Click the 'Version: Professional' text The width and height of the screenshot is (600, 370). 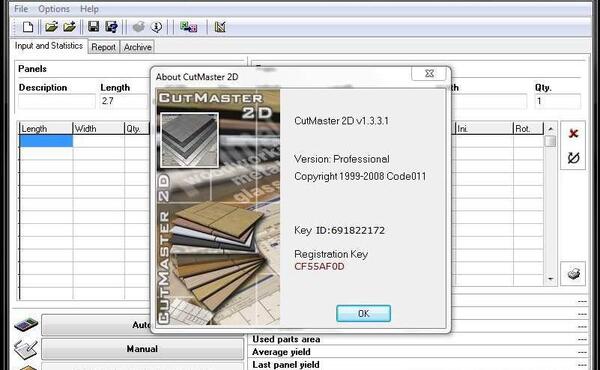(342, 159)
